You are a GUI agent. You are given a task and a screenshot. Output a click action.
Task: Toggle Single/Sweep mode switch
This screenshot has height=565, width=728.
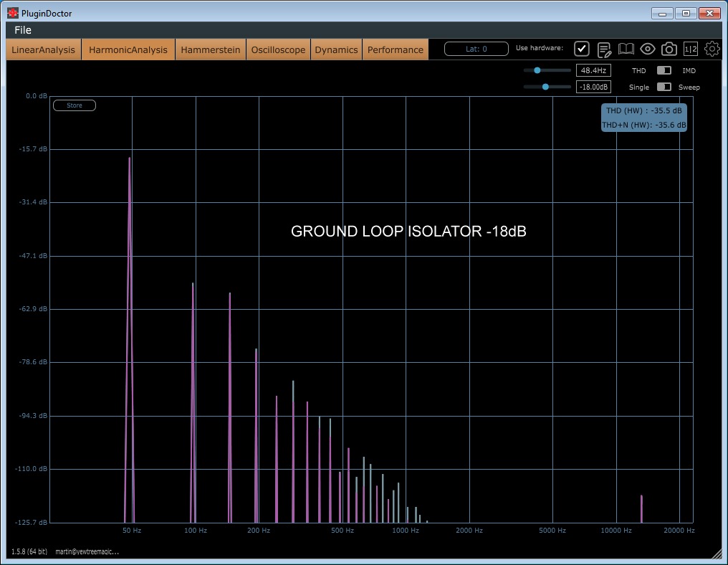tap(664, 87)
